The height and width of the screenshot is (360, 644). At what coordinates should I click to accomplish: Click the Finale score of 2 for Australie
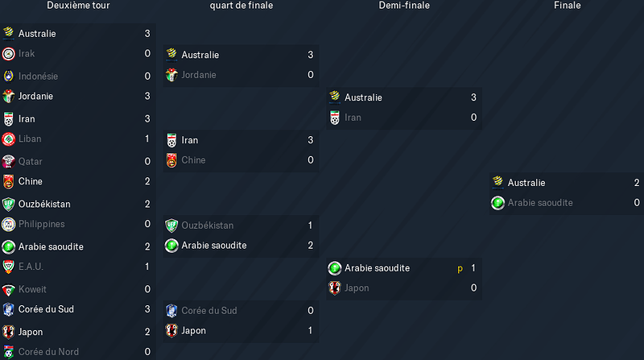[637, 183]
